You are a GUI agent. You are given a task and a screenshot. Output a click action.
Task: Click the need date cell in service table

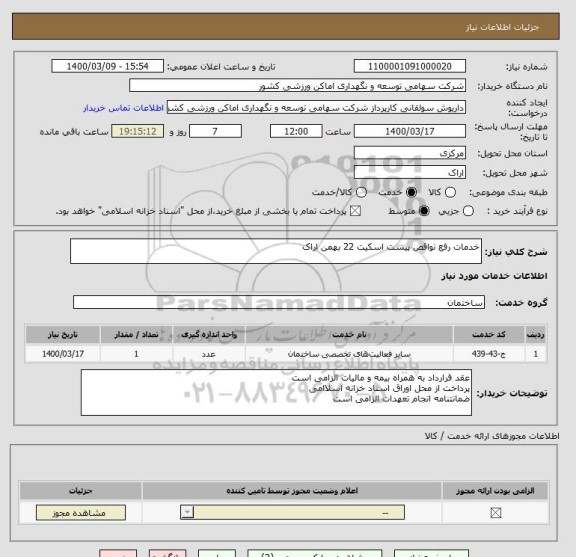coord(63,354)
